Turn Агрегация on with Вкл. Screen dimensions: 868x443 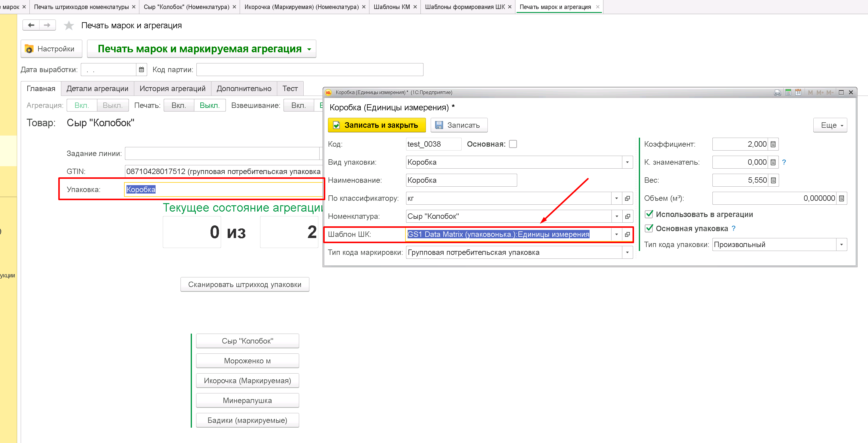coord(82,105)
